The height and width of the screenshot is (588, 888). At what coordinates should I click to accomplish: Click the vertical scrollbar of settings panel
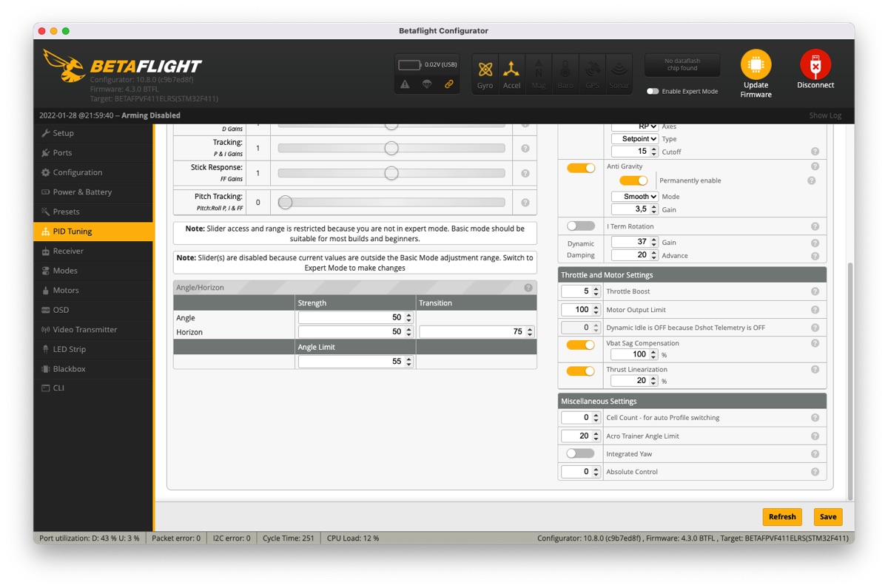pos(850,381)
